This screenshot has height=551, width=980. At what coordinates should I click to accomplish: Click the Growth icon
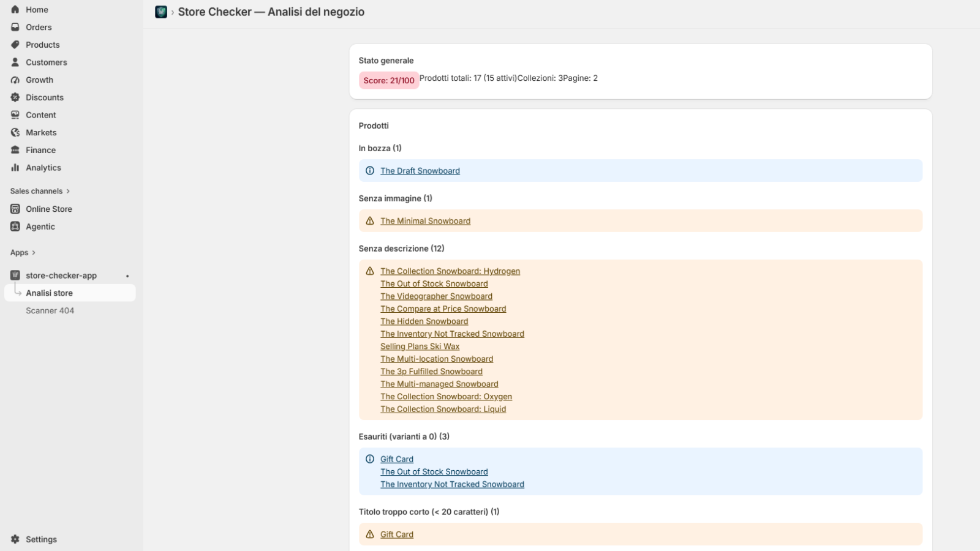tap(15, 80)
